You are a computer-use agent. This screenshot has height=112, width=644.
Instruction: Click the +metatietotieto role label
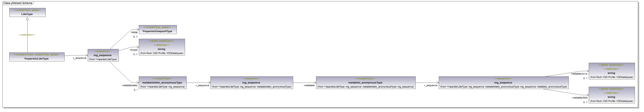[130, 86]
